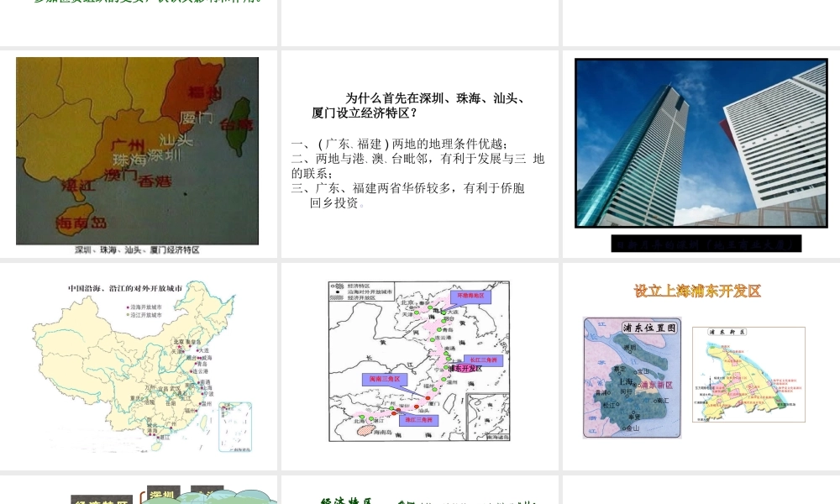Click the 浦东位置图 map image
This screenshot has width=840, height=504.
(x=633, y=378)
